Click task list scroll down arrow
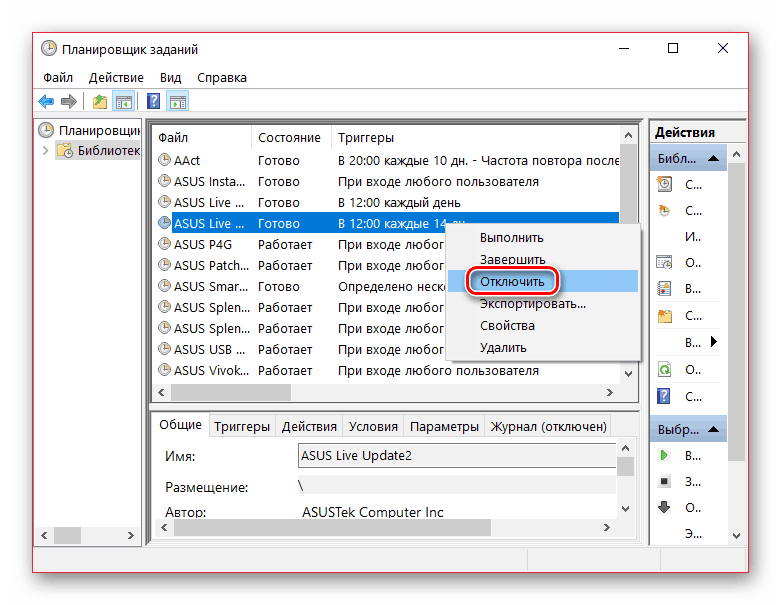The height and width of the screenshot is (605, 781). 629,373
